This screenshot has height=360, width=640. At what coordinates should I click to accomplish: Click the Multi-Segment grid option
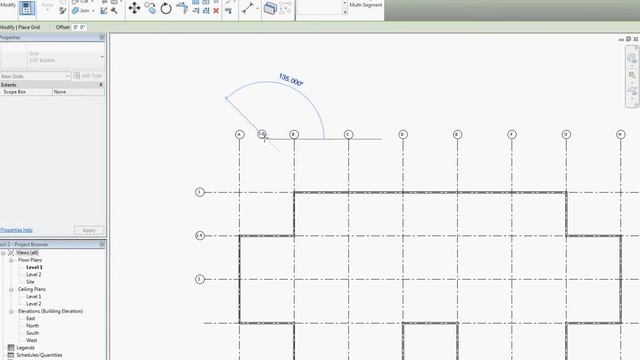pos(366,5)
